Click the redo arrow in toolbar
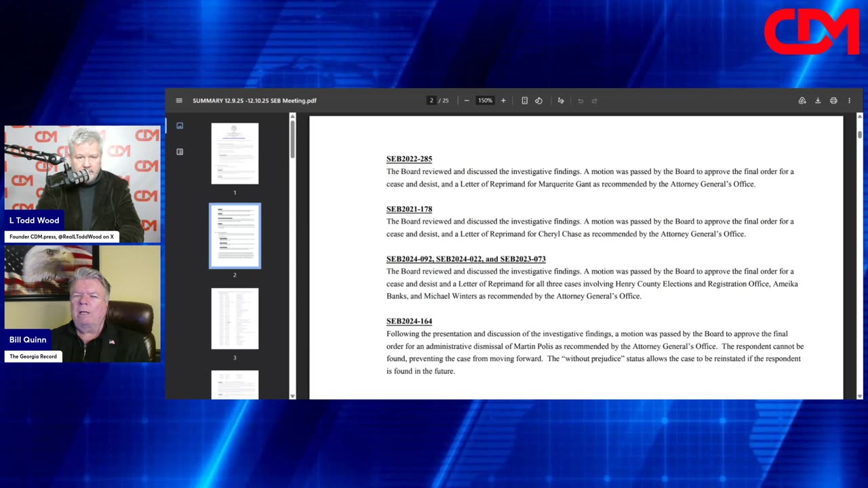 [x=595, y=100]
